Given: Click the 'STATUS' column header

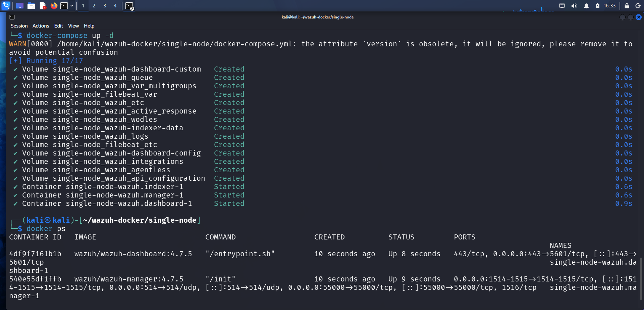Looking at the screenshot, I should pyautogui.click(x=401, y=237).
